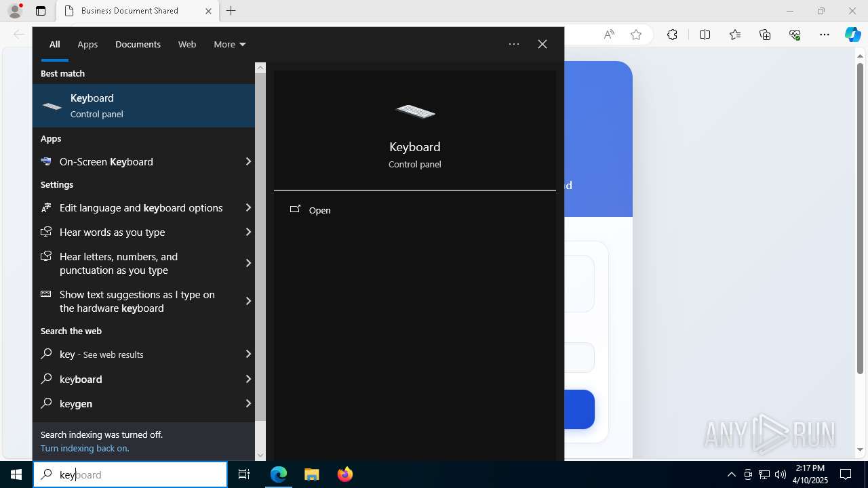
Task: Close the Business Document Shared tab
Action: point(208,11)
